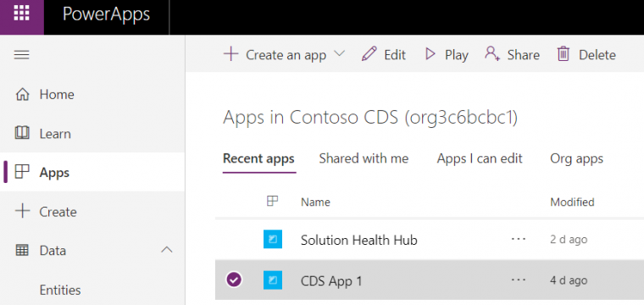Click the plus icon beside Create an app
Image resolution: width=644 pixels, height=305 pixels.
[x=231, y=54]
